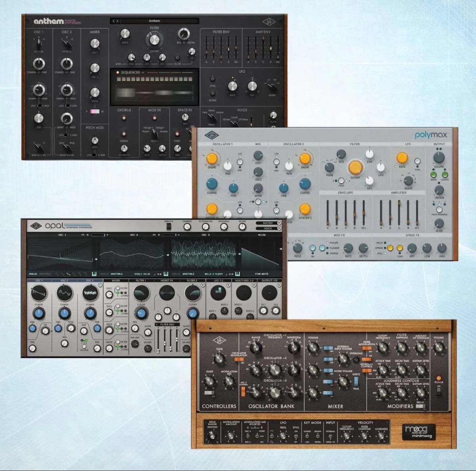The image size is (476, 471).
Task: Click the Moog minimoog logo badge
Action: 419,432
